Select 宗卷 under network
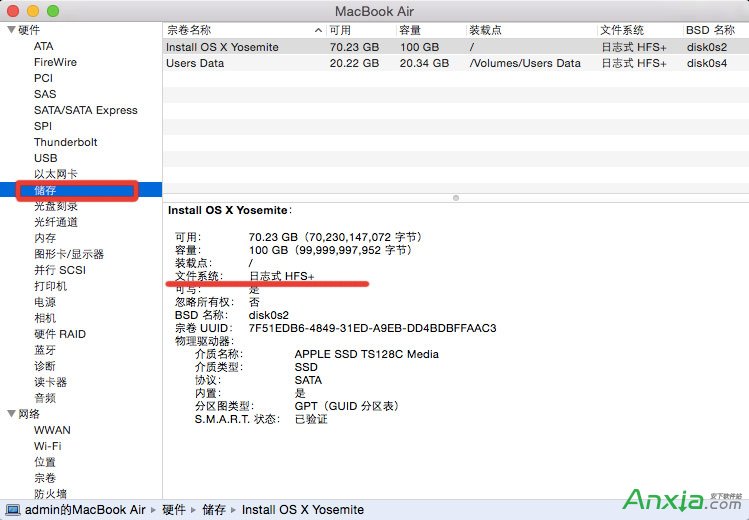This screenshot has height=520, width=749. 45,478
